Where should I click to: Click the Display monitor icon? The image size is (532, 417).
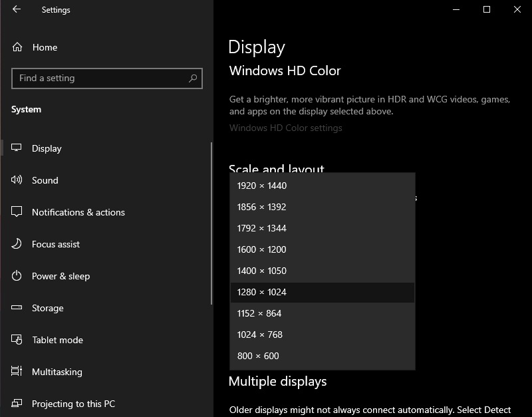click(x=16, y=148)
